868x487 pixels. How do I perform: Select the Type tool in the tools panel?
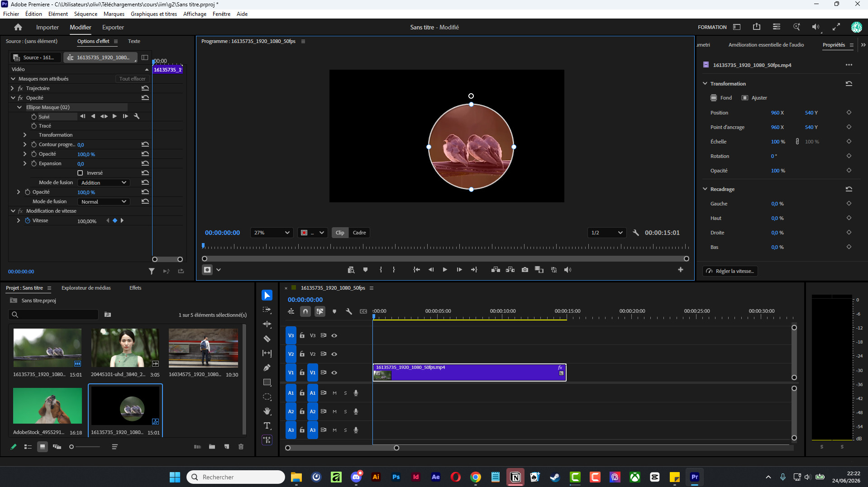point(267,425)
